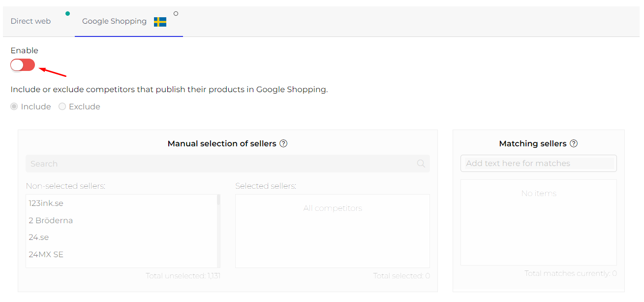Click the hollow status dot by Google Shopping
The image size is (644, 302).
click(x=176, y=13)
